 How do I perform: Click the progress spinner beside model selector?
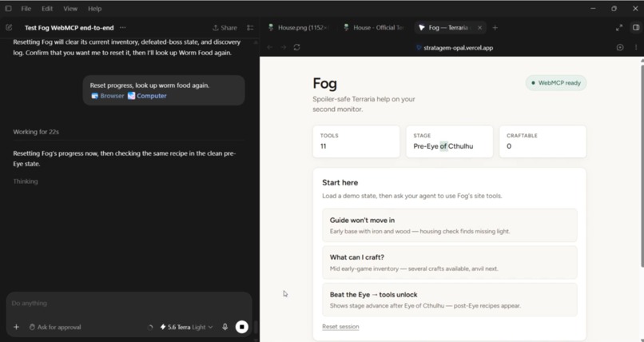click(150, 328)
